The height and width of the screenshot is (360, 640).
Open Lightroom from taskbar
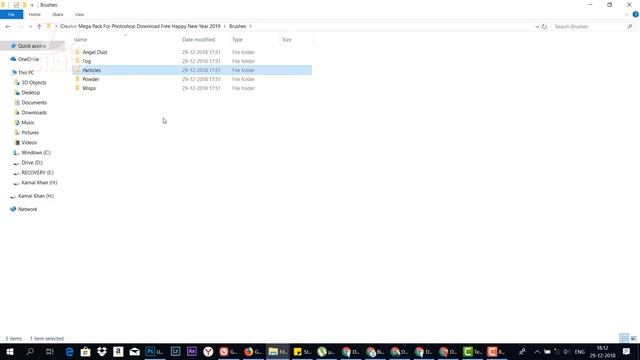175,351
